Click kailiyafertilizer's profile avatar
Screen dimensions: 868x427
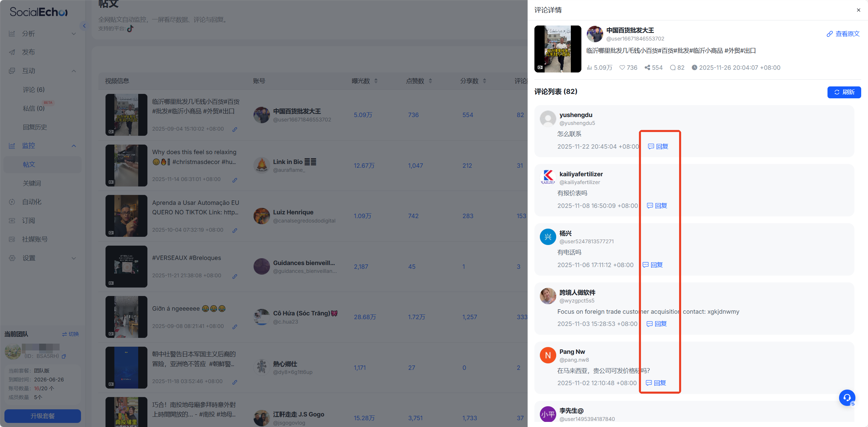[x=548, y=177]
